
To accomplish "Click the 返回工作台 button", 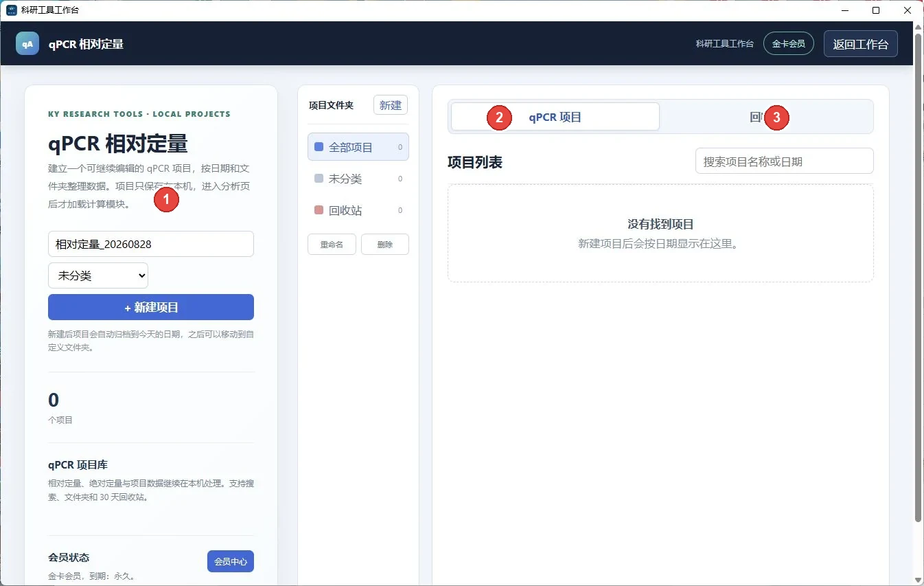I will [x=860, y=44].
